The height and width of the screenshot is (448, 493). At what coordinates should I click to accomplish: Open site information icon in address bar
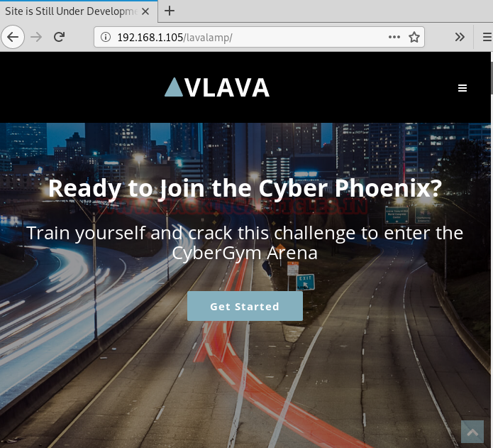pos(106,37)
